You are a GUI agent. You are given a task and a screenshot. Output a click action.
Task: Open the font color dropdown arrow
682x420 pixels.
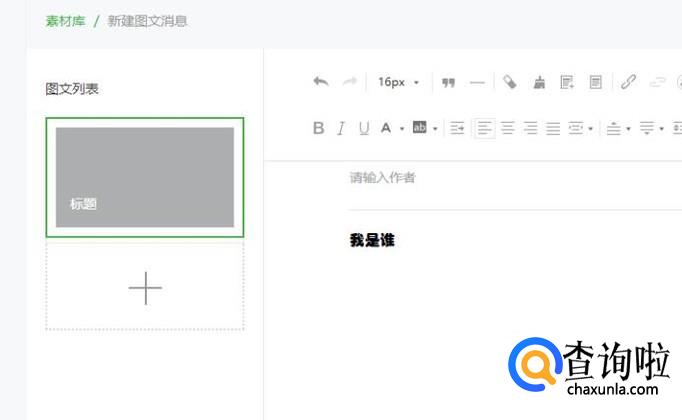point(401,128)
